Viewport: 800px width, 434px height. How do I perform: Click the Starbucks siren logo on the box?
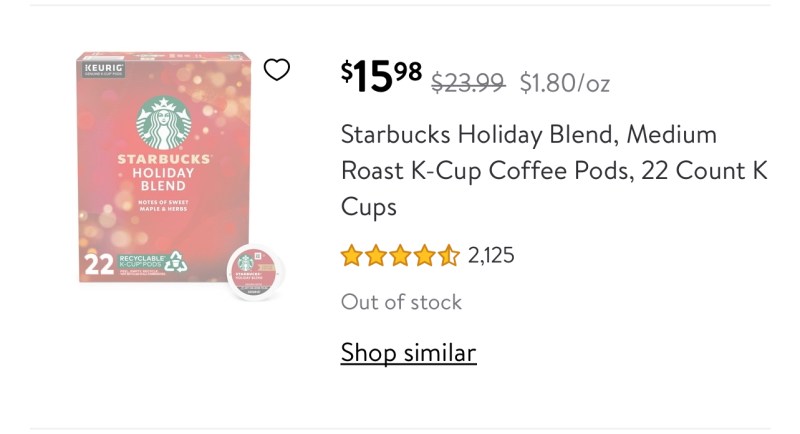163,122
